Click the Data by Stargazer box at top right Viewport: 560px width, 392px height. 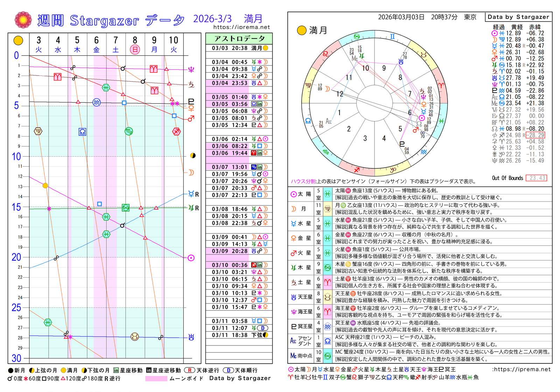pos(518,17)
